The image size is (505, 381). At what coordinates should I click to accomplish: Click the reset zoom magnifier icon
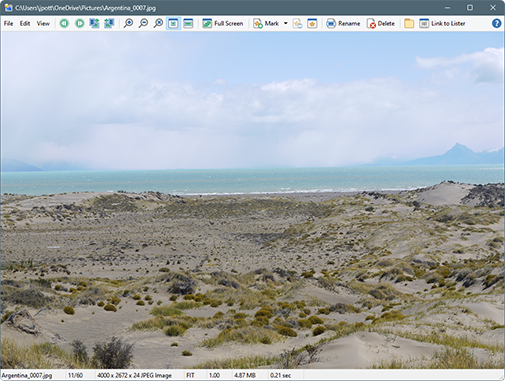[x=158, y=23]
